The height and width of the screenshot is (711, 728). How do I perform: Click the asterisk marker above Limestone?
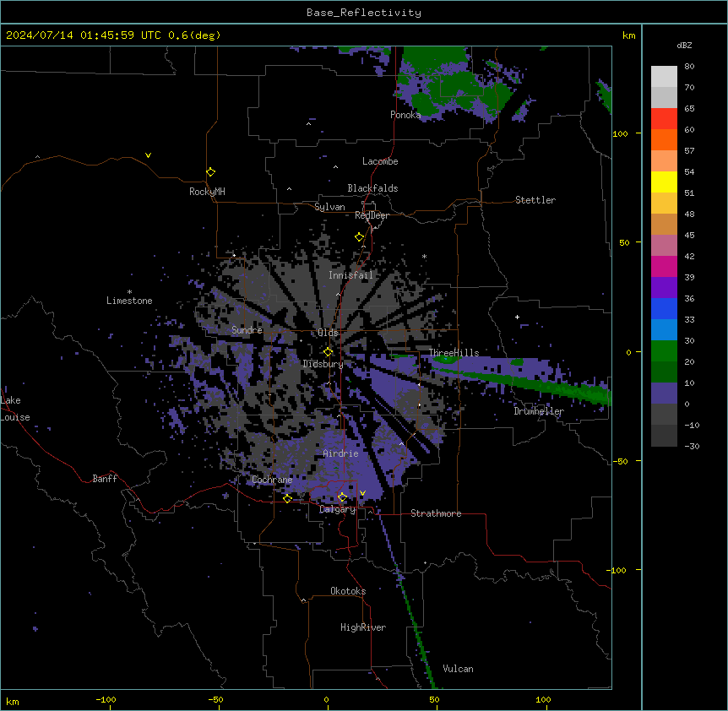[x=129, y=292]
